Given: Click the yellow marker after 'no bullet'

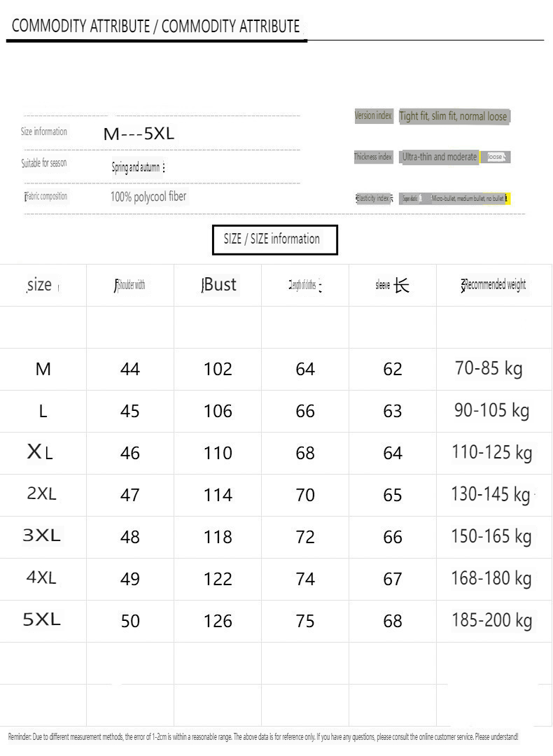Looking at the screenshot, I should [507, 199].
